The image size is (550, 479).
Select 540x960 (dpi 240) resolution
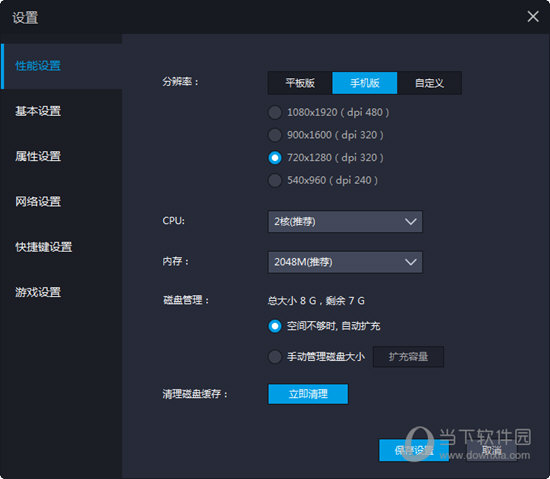click(323, 181)
